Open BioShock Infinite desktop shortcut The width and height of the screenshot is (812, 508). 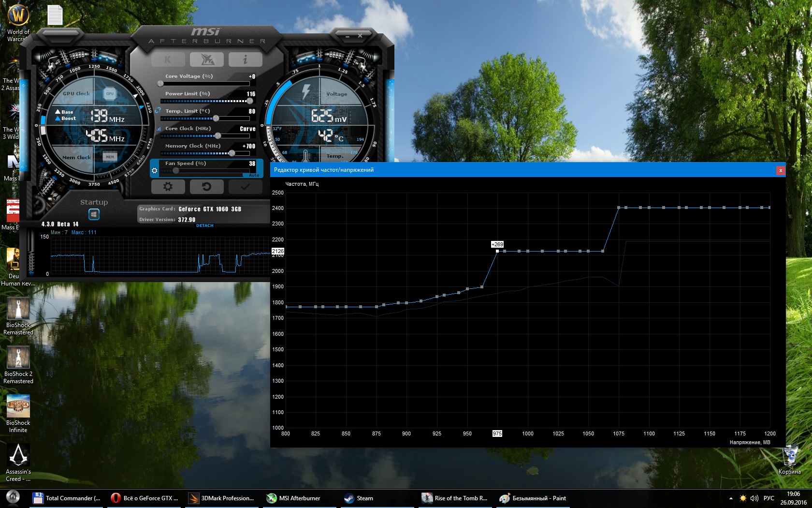pyautogui.click(x=18, y=414)
